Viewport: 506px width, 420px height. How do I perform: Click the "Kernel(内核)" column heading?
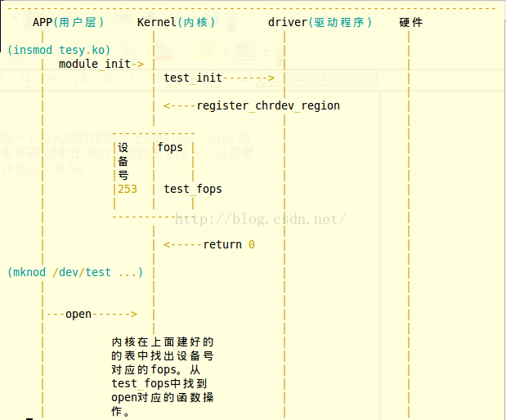(x=176, y=22)
